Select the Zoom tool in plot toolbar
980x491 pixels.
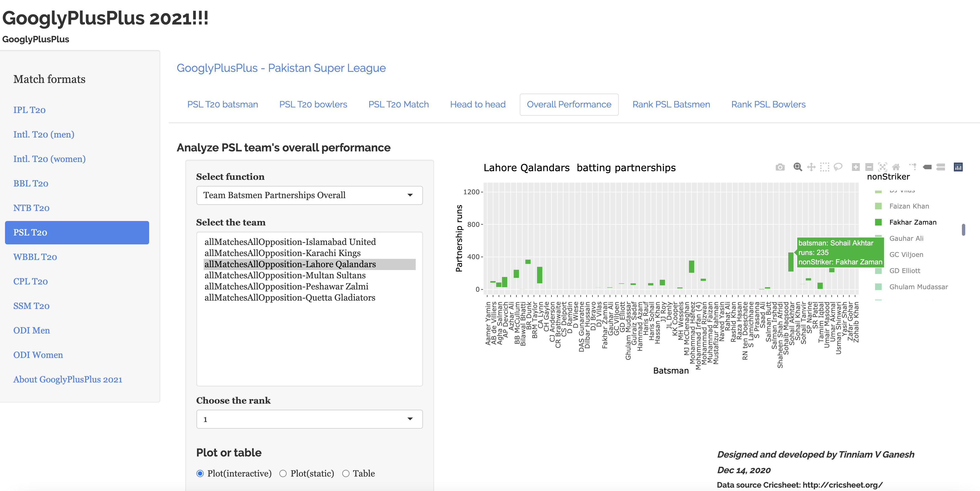797,167
